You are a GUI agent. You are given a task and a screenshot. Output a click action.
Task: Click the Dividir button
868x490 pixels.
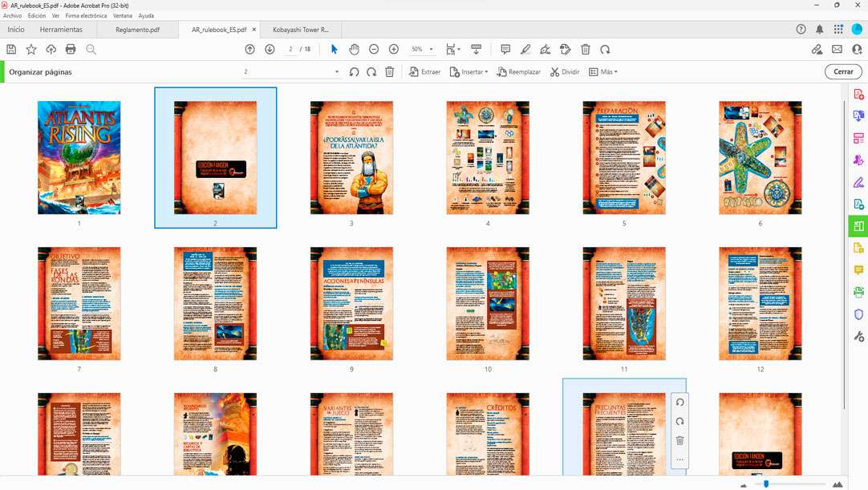(x=565, y=72)
